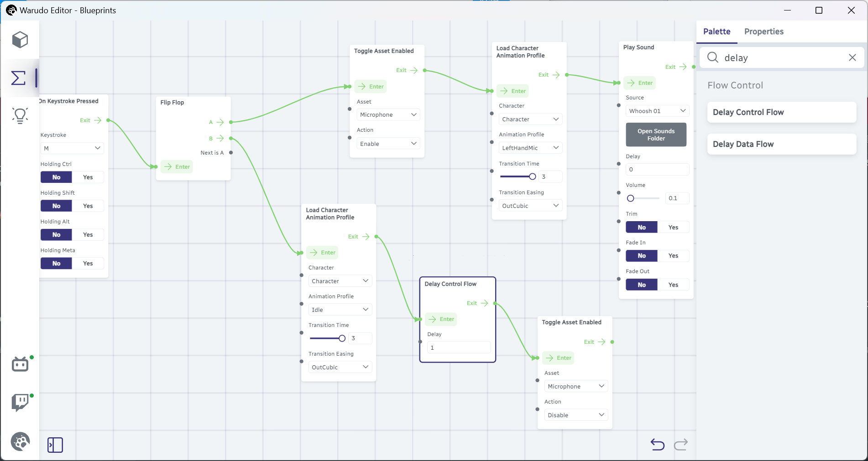Click Enter port on Delay Control Flow node
The height and width of the screenshot is (461, 868).
click(441, 319)
